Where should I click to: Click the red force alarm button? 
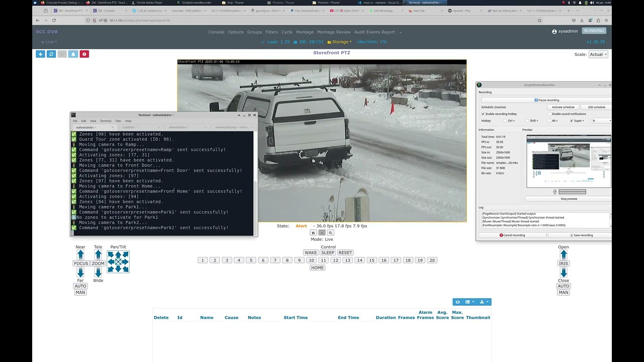coord(84,54)
